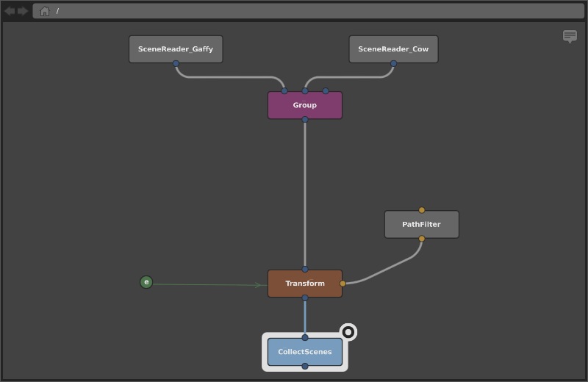The image size is (588, 382).
Task: Click the Transform node's yellow filter plug
Action: (343, 284)
